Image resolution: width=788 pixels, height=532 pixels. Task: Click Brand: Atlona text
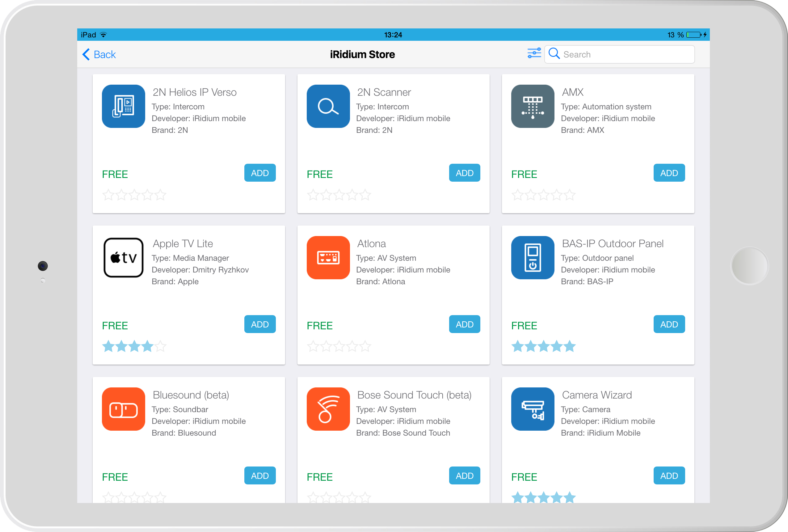381,281
